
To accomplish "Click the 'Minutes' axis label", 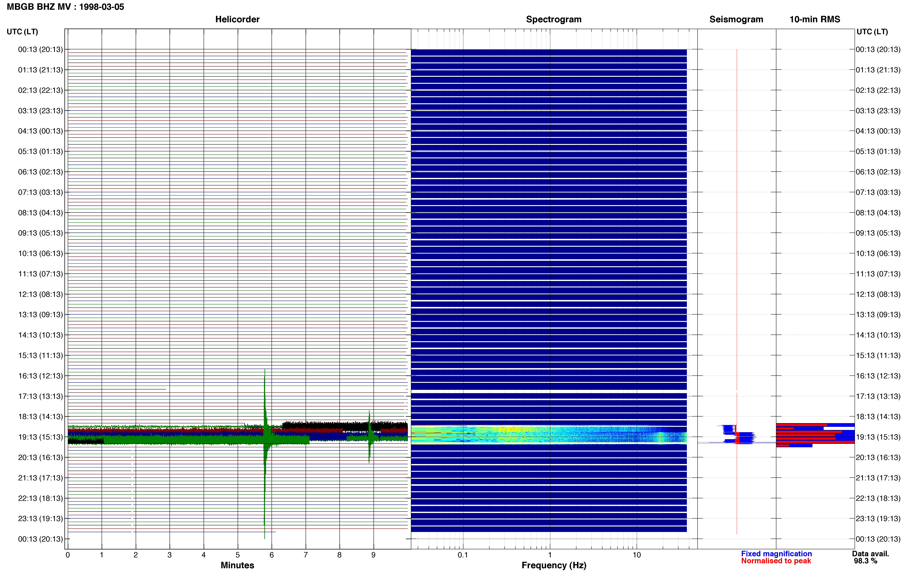I will [x=237, y=565].
